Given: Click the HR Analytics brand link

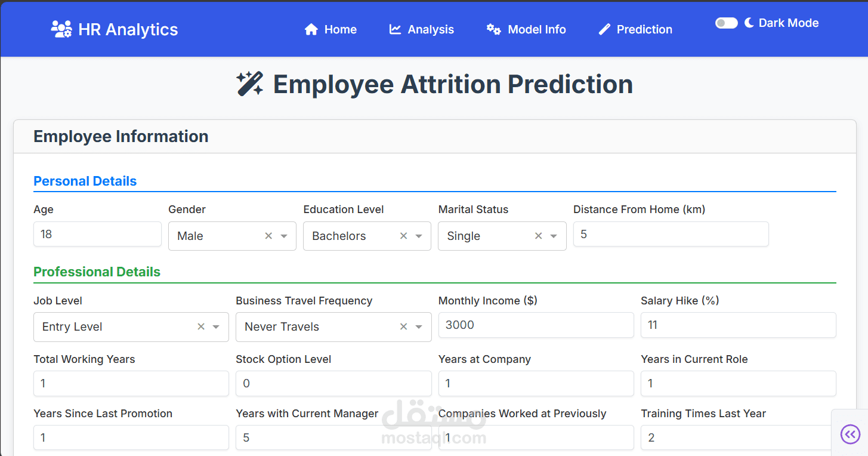Looking at the screenshot, I should click(x=128, y=29).
